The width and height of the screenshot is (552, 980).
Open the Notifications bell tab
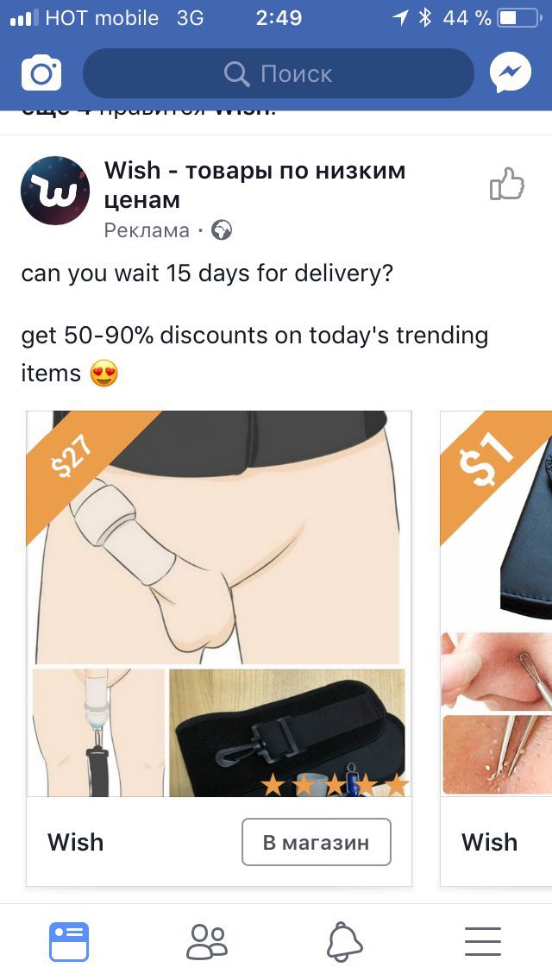344,942
